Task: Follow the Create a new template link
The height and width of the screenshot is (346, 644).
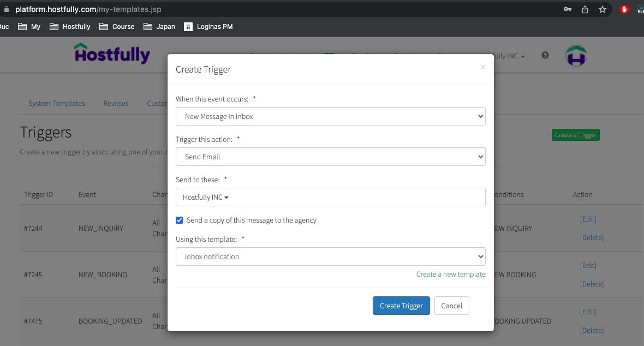Action: [x=451, y=274]
